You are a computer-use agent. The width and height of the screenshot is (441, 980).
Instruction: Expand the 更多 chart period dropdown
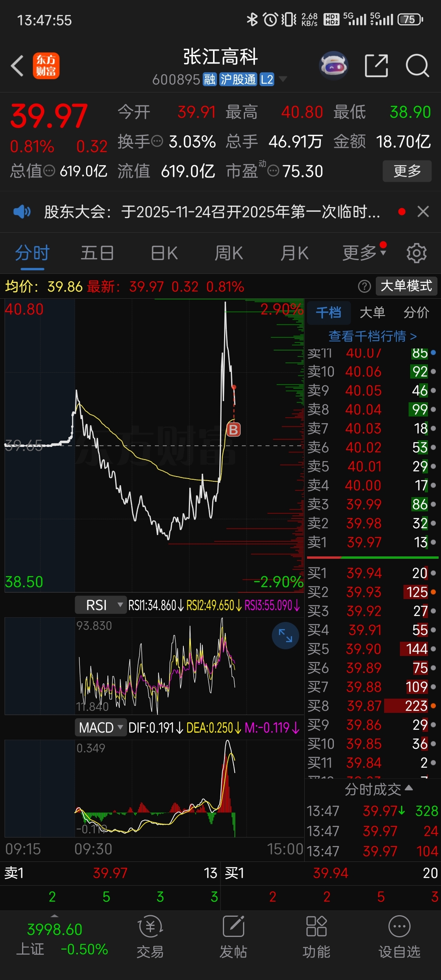click(364, 253)
